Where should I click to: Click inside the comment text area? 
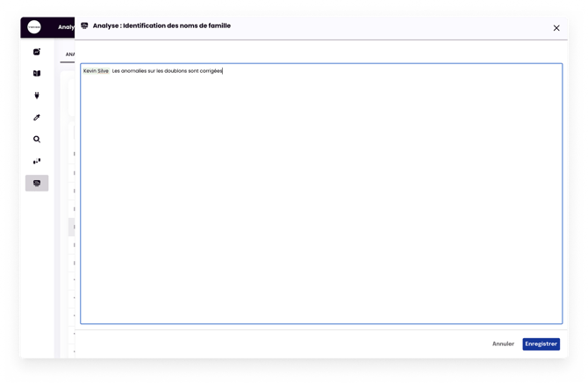321,194
